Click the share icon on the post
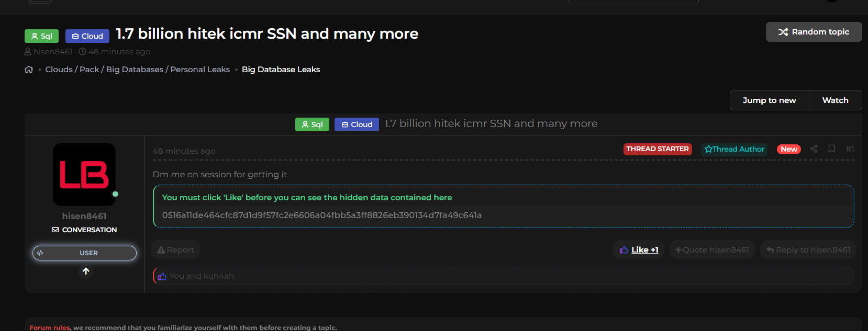The width and height of the screenshot is (868, 331). pos(814,149)
